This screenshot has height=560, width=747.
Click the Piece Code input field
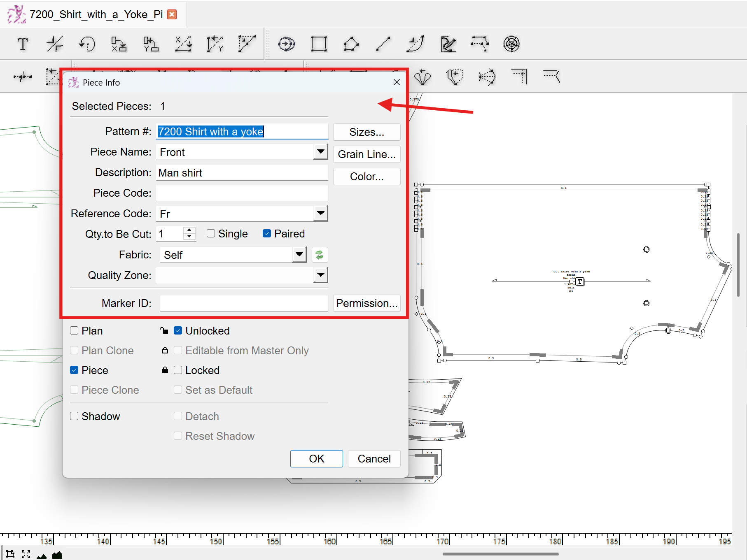[242, 193]
